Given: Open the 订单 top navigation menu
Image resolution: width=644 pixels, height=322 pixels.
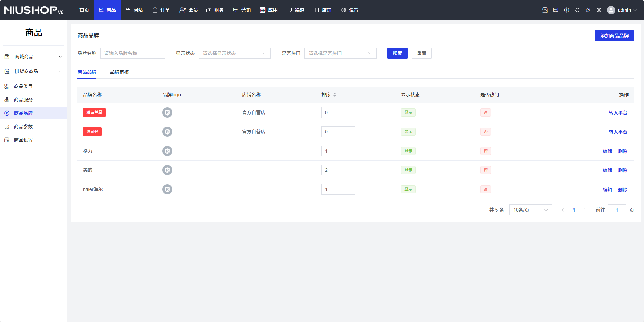Looking at the screenshot, I should [161, 10].
